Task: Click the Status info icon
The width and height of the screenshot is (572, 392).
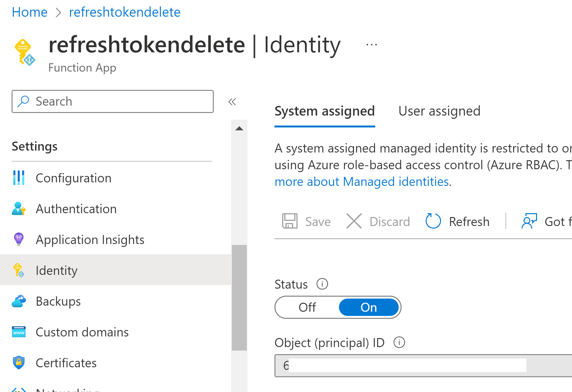Action: point(322,284)
